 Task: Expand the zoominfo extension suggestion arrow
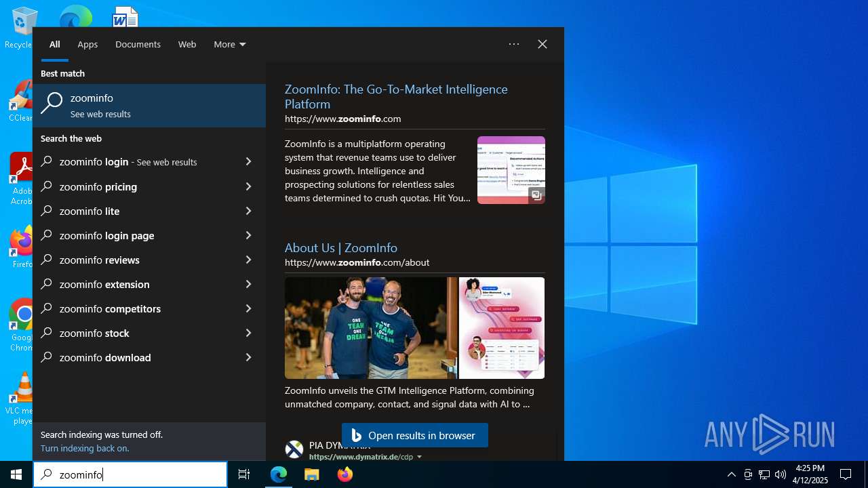pos(248,284)
